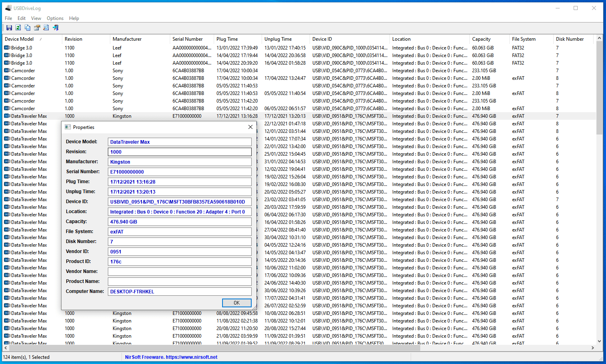The width and height of the screenshot is (606, 364).
Task: Open the Options menu
Action: click(x=55, y=18)
